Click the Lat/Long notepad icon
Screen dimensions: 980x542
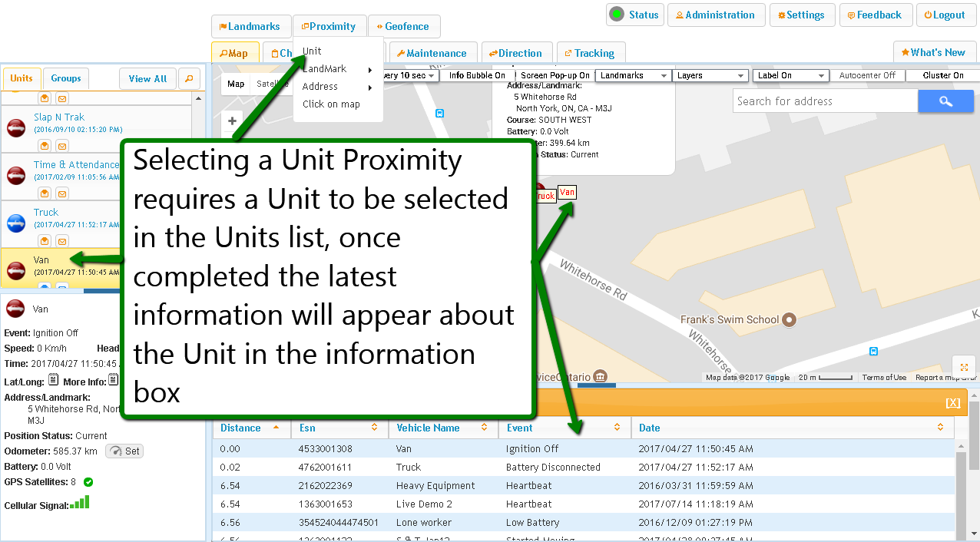[x=53, y=380]
